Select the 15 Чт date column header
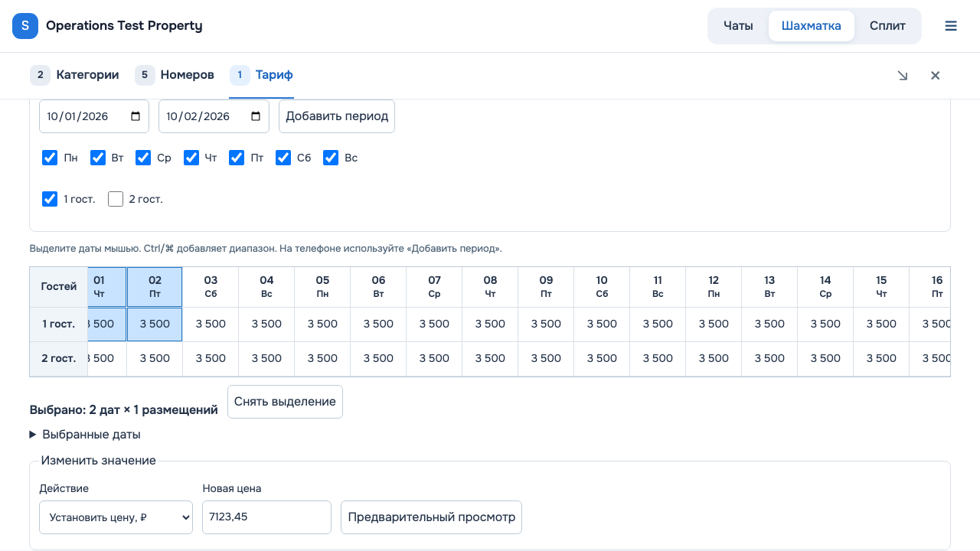Screen dimensions: 980x551 (881, 287)
